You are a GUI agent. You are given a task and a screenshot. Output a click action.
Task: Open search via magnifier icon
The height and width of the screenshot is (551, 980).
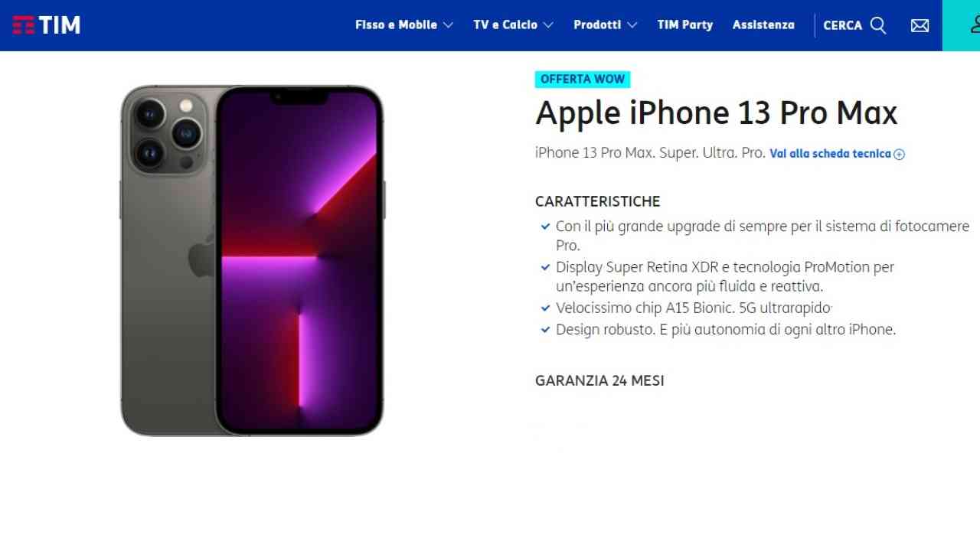[x=879, y=25]
